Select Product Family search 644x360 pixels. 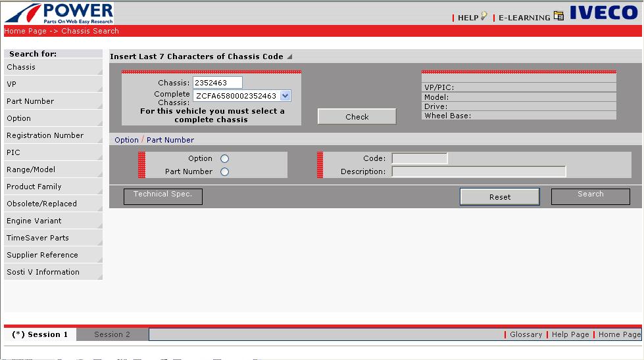point(53,187)
